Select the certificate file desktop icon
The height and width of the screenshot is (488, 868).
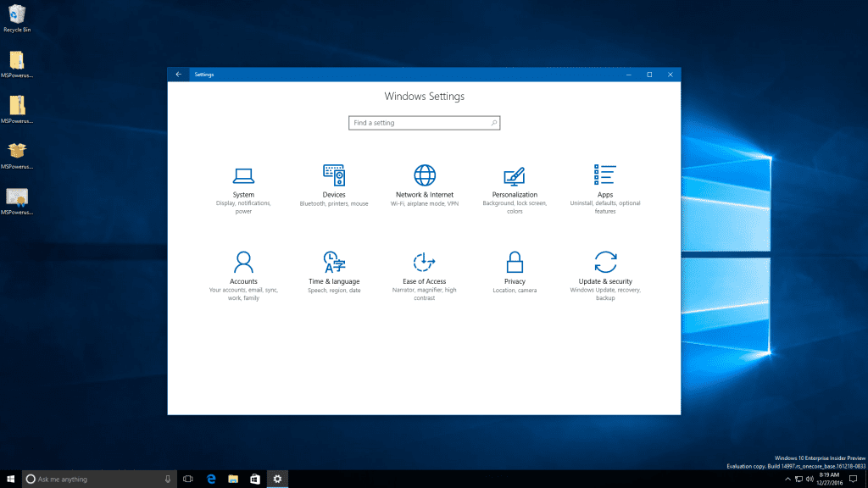click(17, 202)
